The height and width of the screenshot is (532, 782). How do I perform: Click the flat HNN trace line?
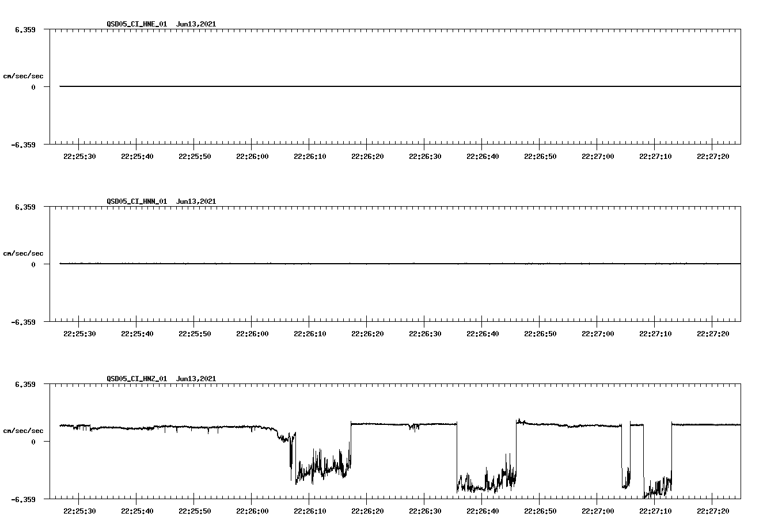(400, 264)
